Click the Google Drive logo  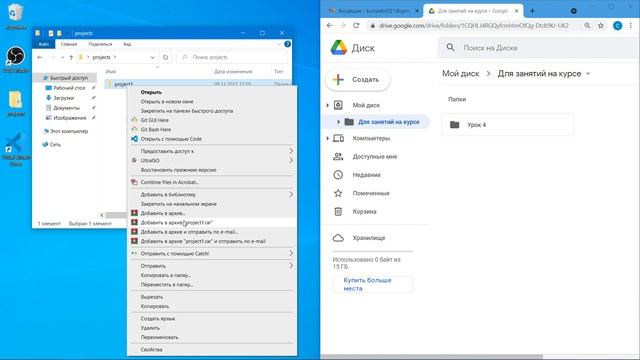pyautogui.click(x=338, y=48)
